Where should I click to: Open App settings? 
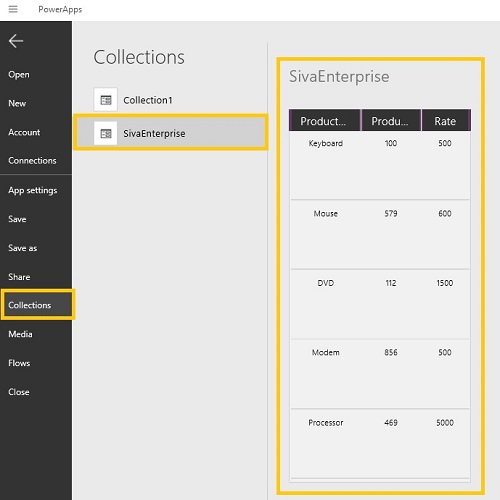click(x=33, y=190)
